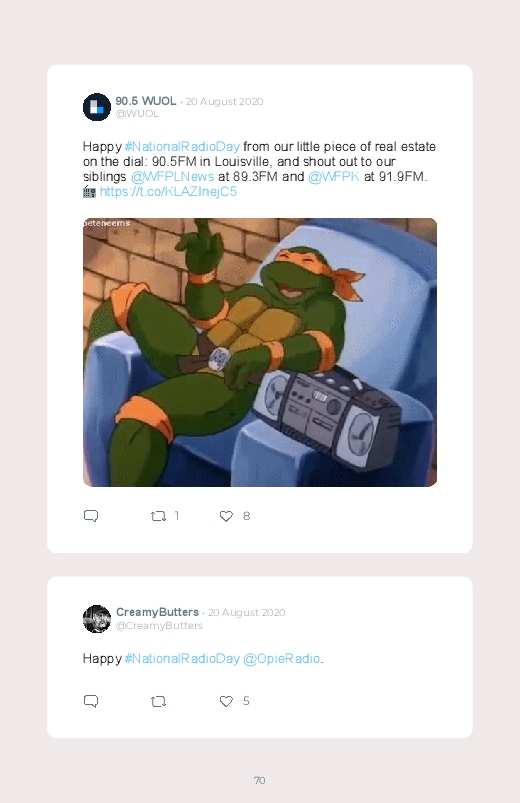Screen dimensions: 520x803
Task: Follow the t.co/KLAZInejC5 link
Action: click(168, 192)
